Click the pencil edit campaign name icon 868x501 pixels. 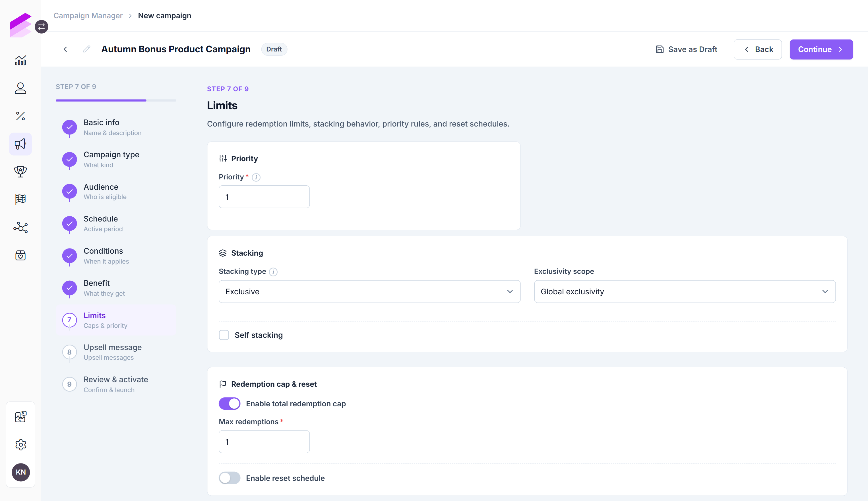[x=87, y=49]
